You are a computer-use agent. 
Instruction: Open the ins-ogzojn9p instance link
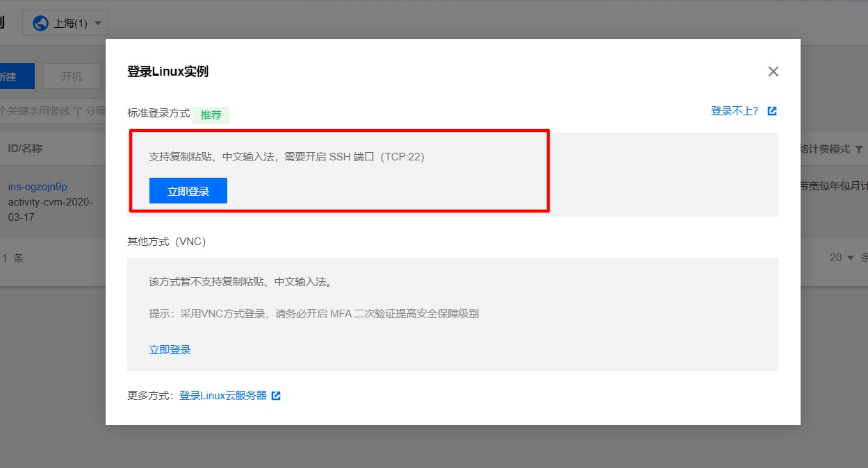tap(38, 187)
